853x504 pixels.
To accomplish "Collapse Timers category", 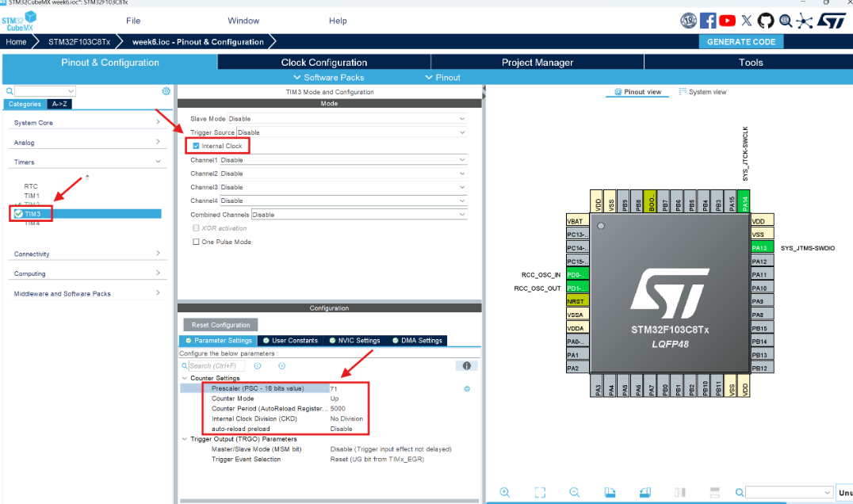I will 87,162.
